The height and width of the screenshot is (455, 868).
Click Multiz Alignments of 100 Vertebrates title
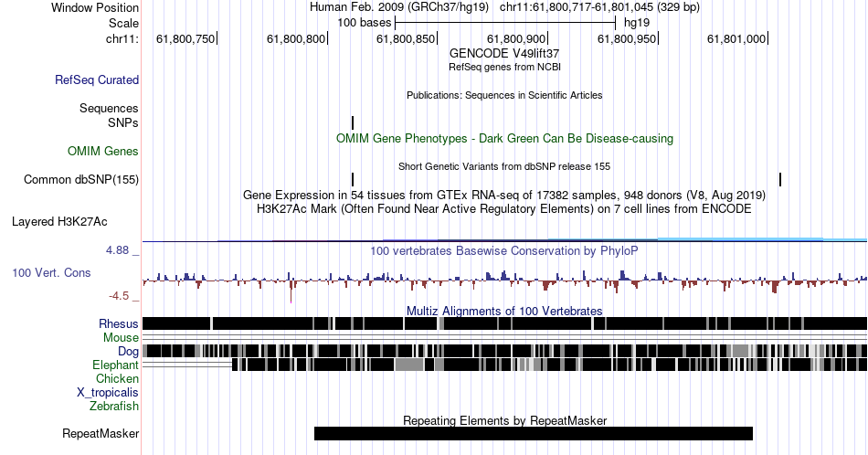coord(504,311)
